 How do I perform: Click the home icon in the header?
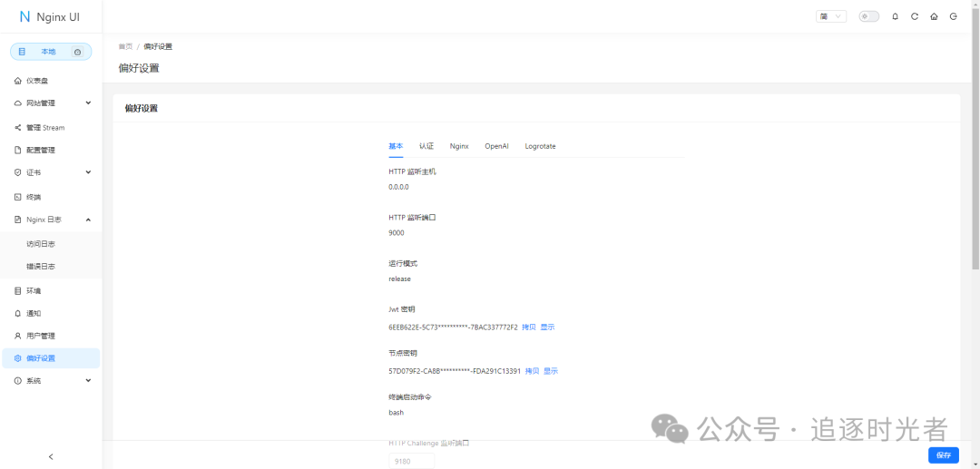point(934,17)
